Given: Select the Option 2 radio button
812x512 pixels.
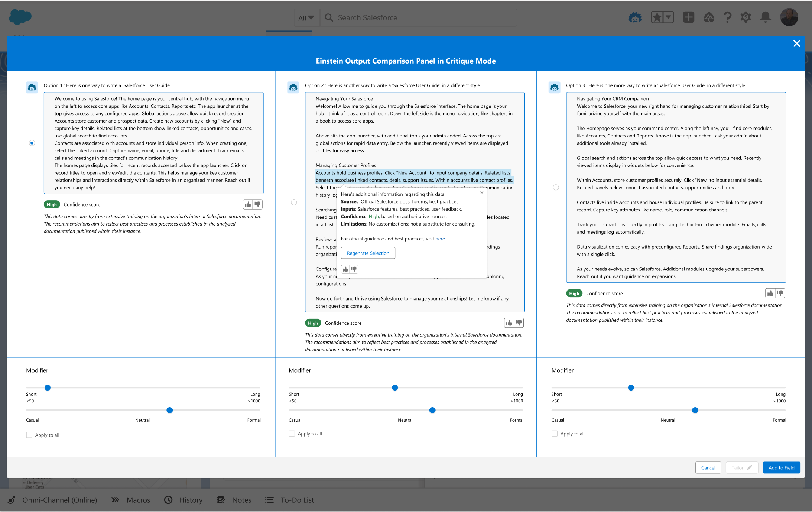Looking at the screenshot, I should [x=294, y=202].
